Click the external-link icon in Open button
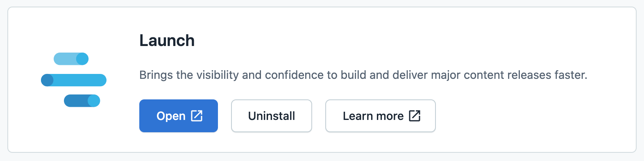This screenshot has height=161, width=644. 197,116
